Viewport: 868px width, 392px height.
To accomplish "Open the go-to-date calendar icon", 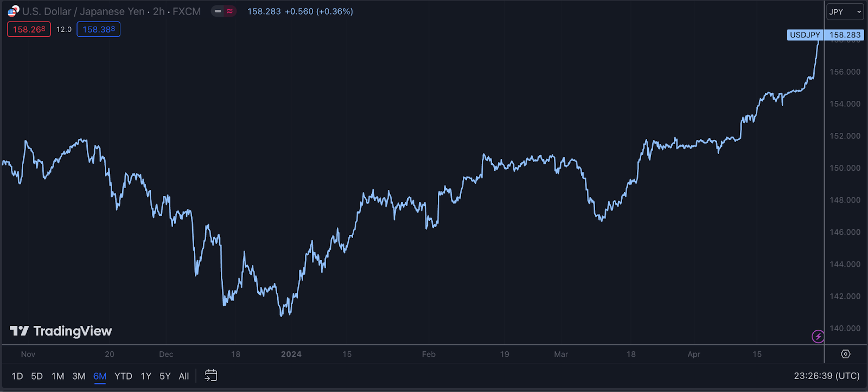I will pyautogui.click(x=211, y=375).
